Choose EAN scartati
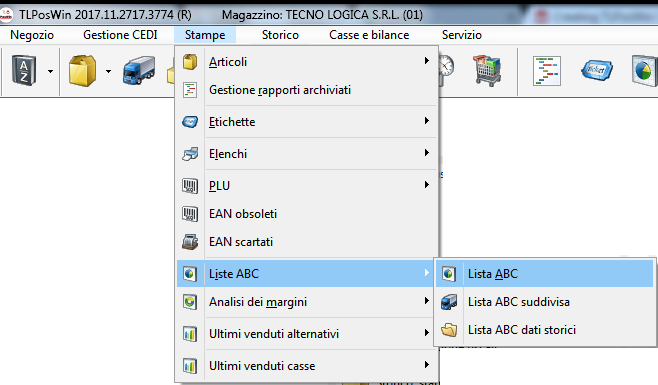This screenshot has height=385, width=658. [x=307, y=242]
